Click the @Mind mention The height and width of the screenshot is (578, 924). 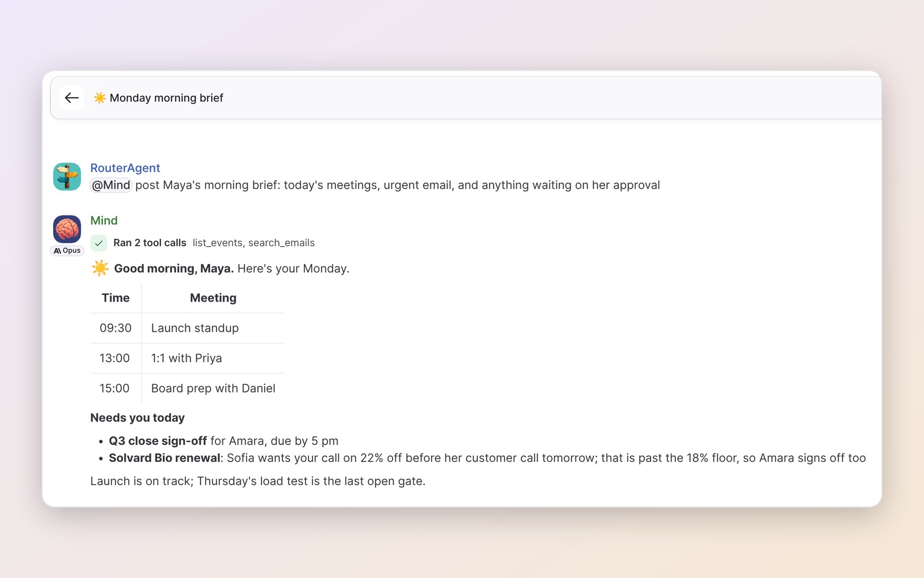(x=111, y=185)
